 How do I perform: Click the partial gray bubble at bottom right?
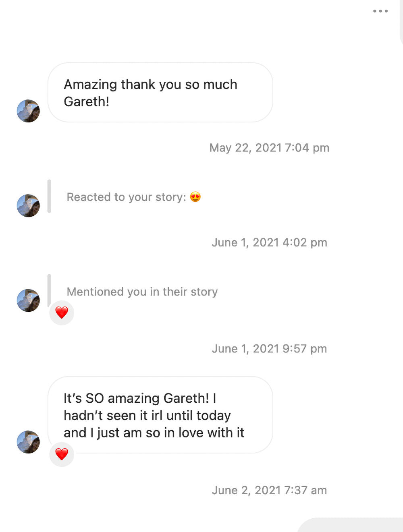(351, 525)
